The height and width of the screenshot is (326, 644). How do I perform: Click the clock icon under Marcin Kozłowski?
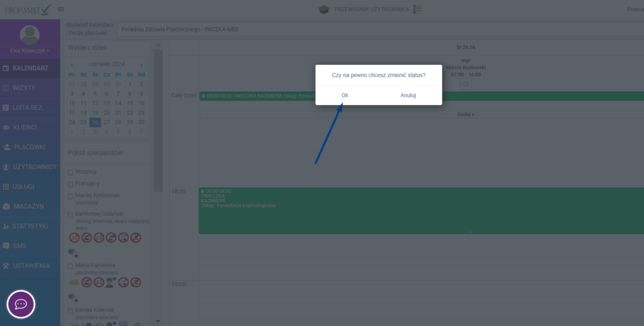coord(466,84)
